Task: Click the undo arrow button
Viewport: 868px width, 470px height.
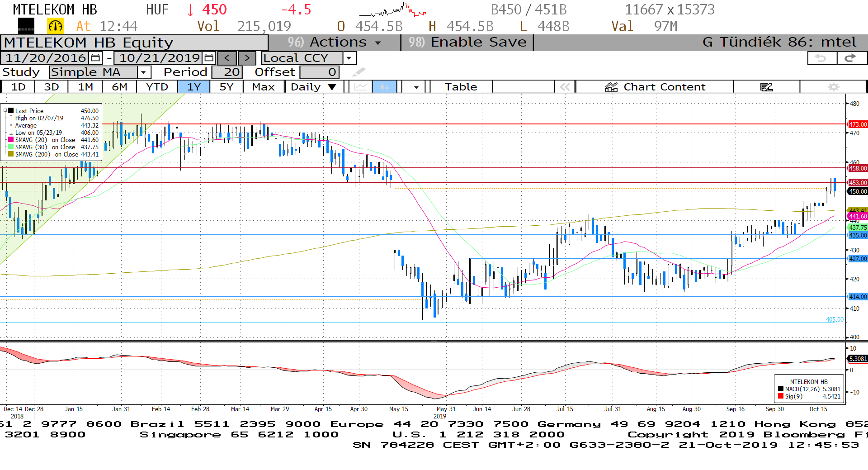Action: (821, 58)
